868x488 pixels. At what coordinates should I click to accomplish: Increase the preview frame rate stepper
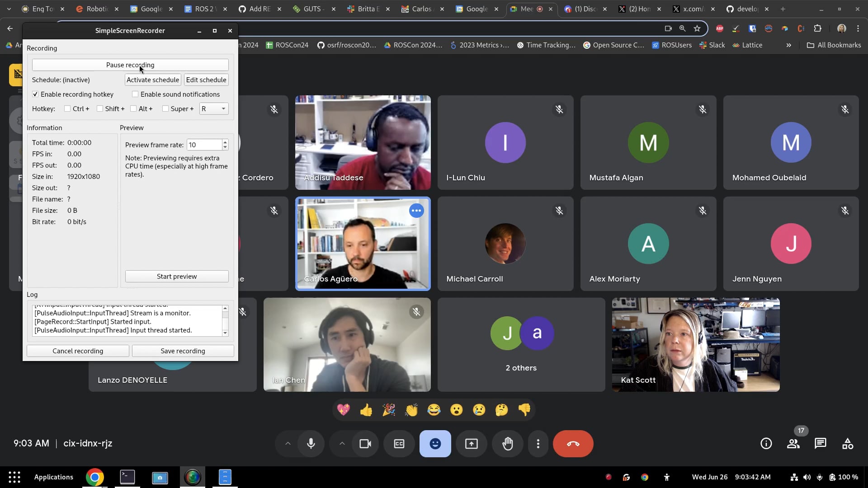pos(225,142)
